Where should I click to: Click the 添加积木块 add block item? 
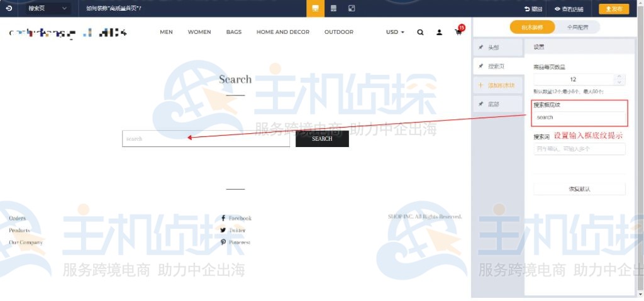(x=498, y=85)
